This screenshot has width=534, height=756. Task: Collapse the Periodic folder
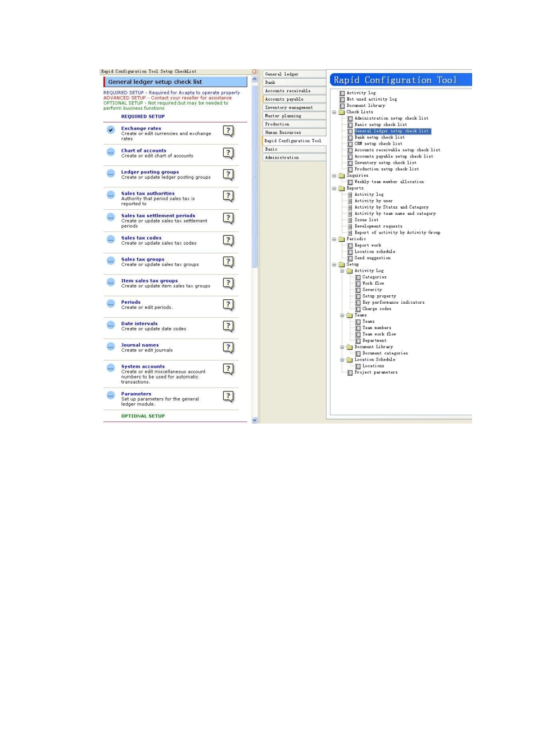(x=334, y=239)
